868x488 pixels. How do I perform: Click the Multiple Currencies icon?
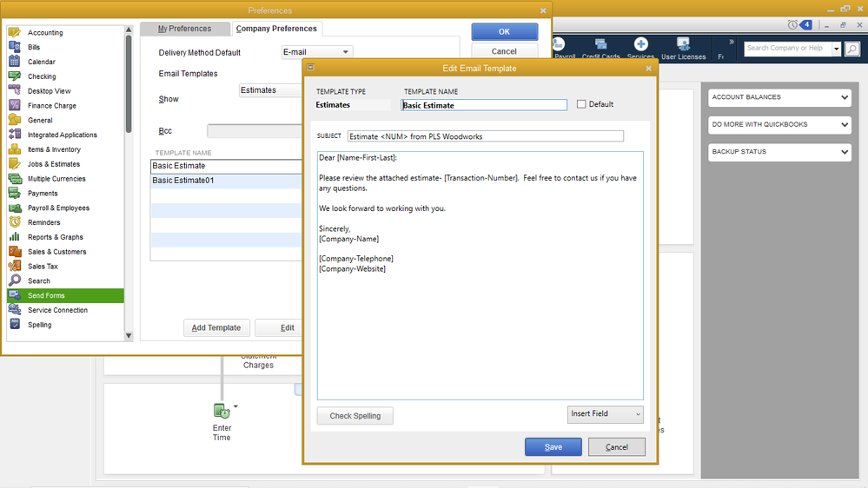15,179
